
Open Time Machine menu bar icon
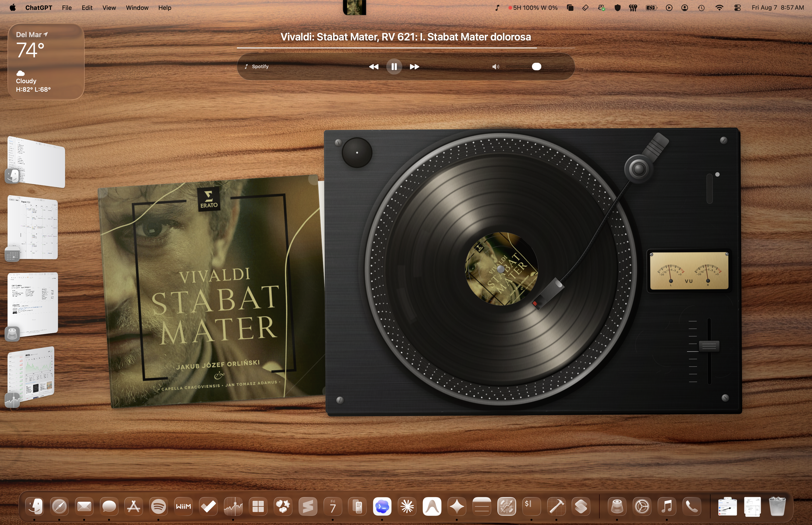pos(701,8)
